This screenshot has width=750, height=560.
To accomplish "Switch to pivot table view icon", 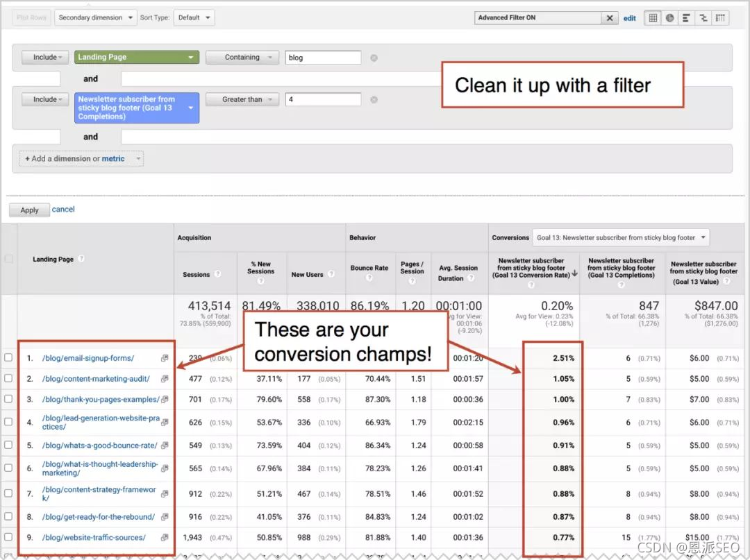I will [x=720, y=17].
